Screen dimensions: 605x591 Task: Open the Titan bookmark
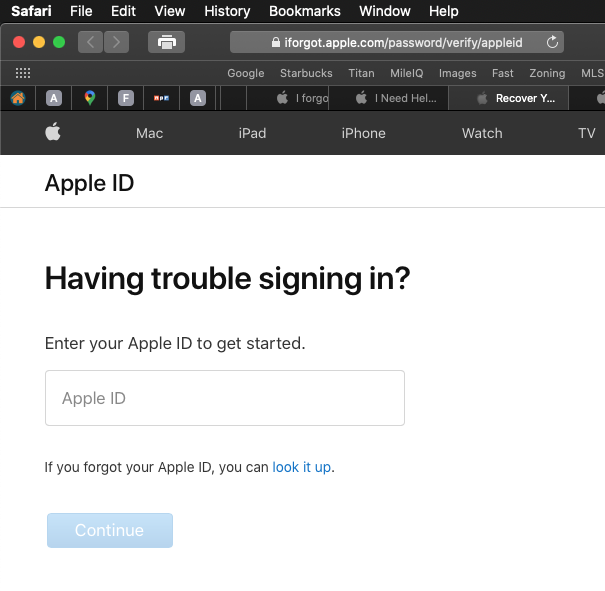click(362, 73)
